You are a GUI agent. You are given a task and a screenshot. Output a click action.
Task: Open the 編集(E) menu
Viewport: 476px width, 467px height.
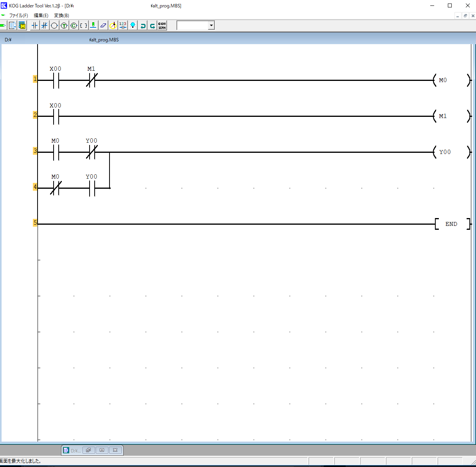click(x=41, y=16)
